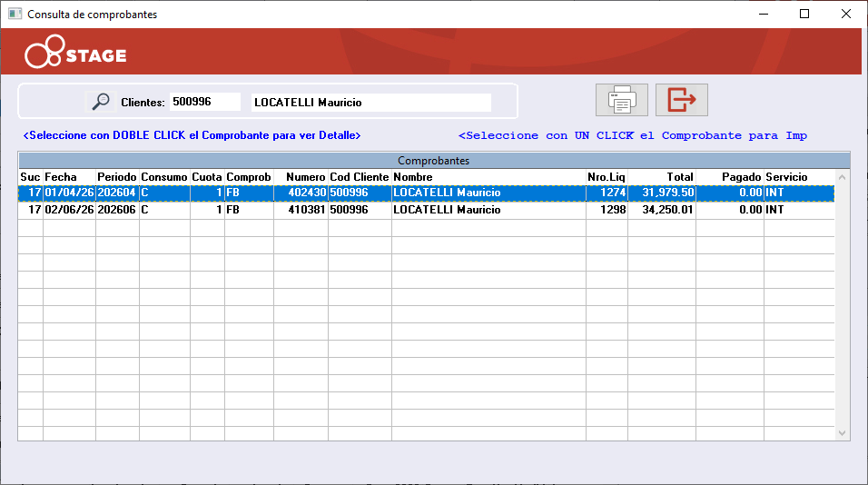Click the Clientes label

[143, 103]
